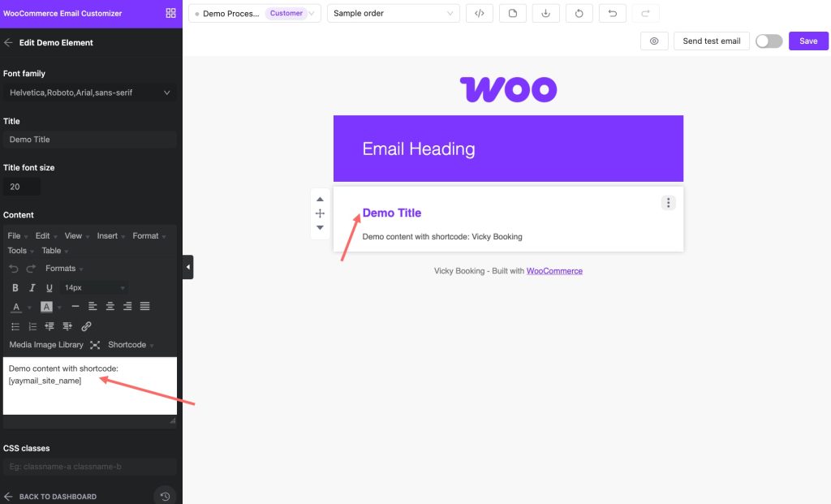Open the View menu in editor
This screenshot has width=831, height=504.
pyautogui.click(x=77, y=236)
